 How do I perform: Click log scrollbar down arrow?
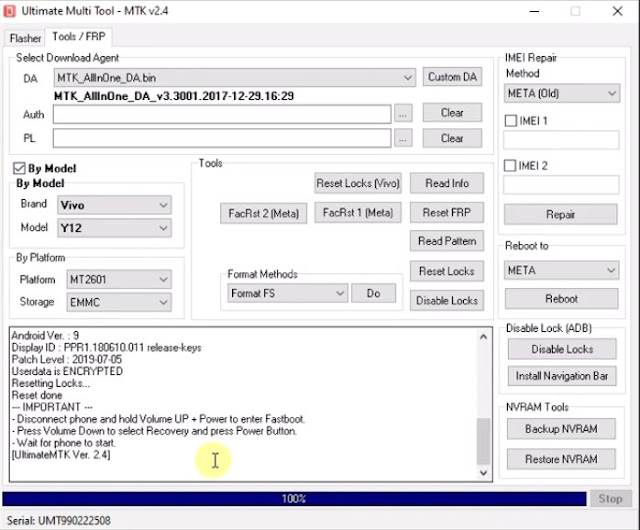point(484,473)
